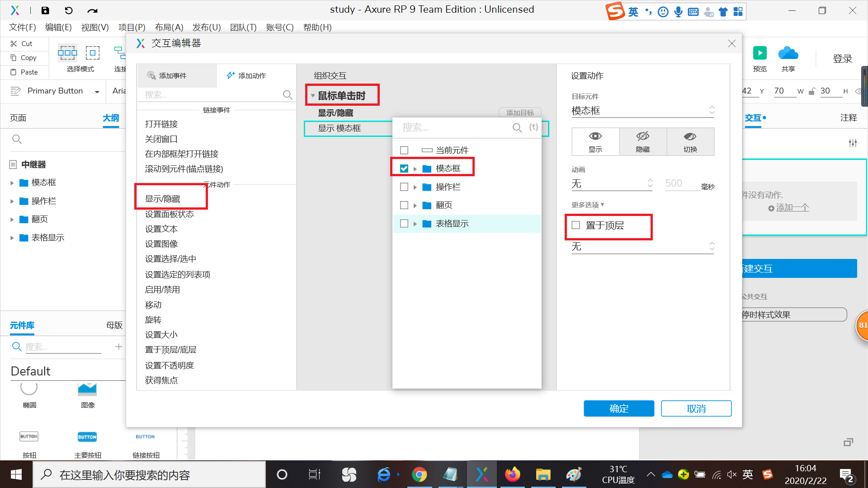
Task: Toggle the 模态框 checkbox in target list
Action: (404, 168)
